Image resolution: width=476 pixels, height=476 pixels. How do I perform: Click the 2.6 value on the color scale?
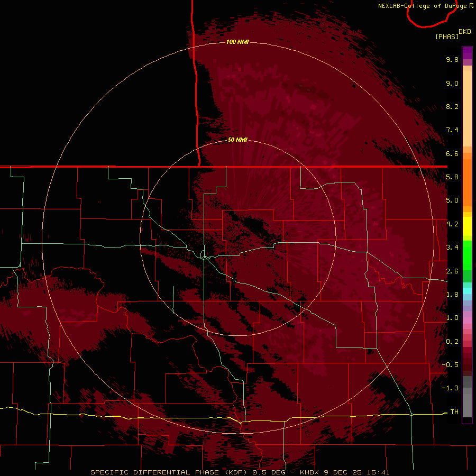pyautogui.click(x=452, y=271)
